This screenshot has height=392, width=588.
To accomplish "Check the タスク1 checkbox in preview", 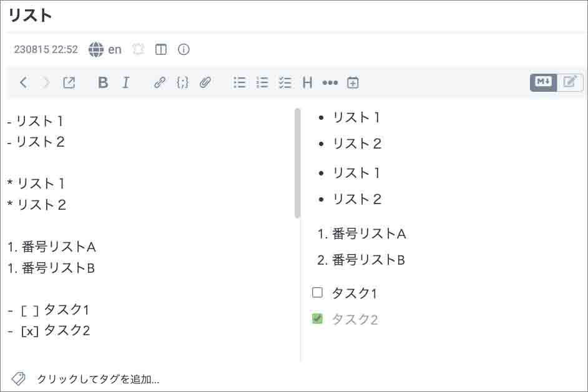I will click(x=318, y=292).
